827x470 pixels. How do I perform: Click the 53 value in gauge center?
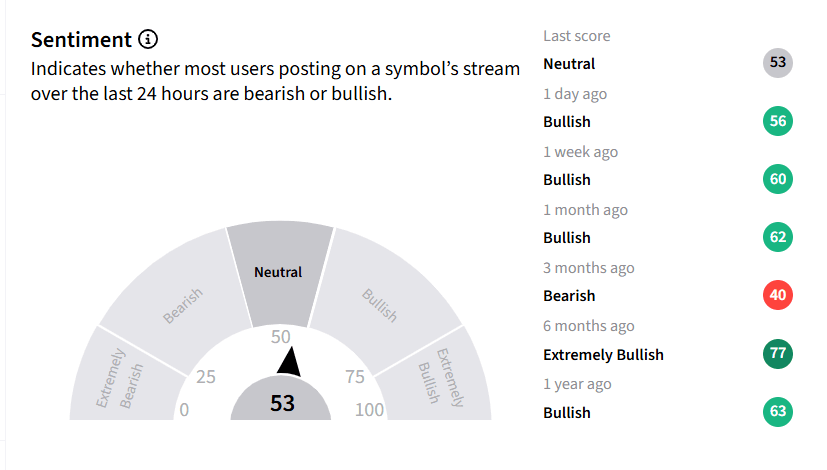click(282, 404)
